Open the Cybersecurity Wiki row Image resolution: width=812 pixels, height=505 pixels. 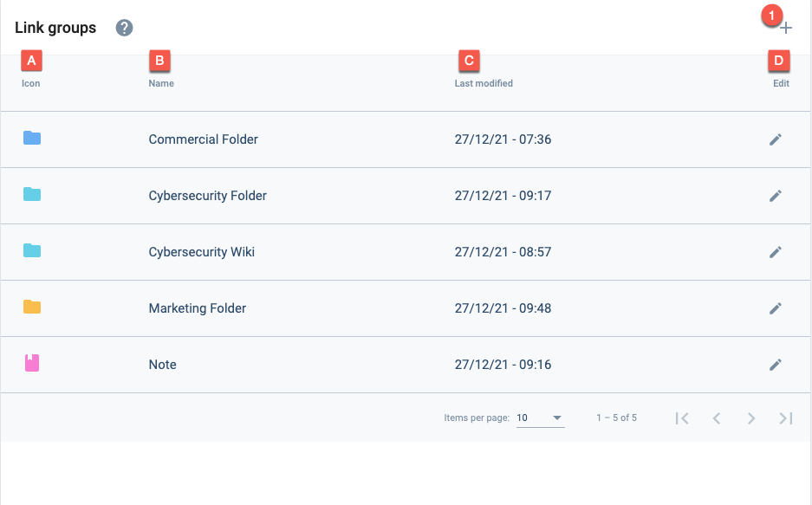[406, 252]
